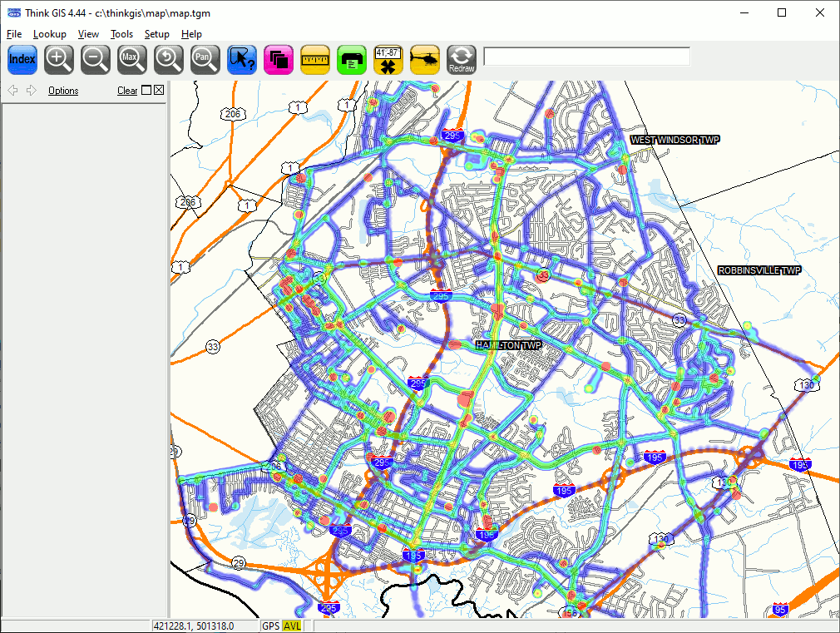
Task: Close the side panel with X box
Action: tap(159, 91)
